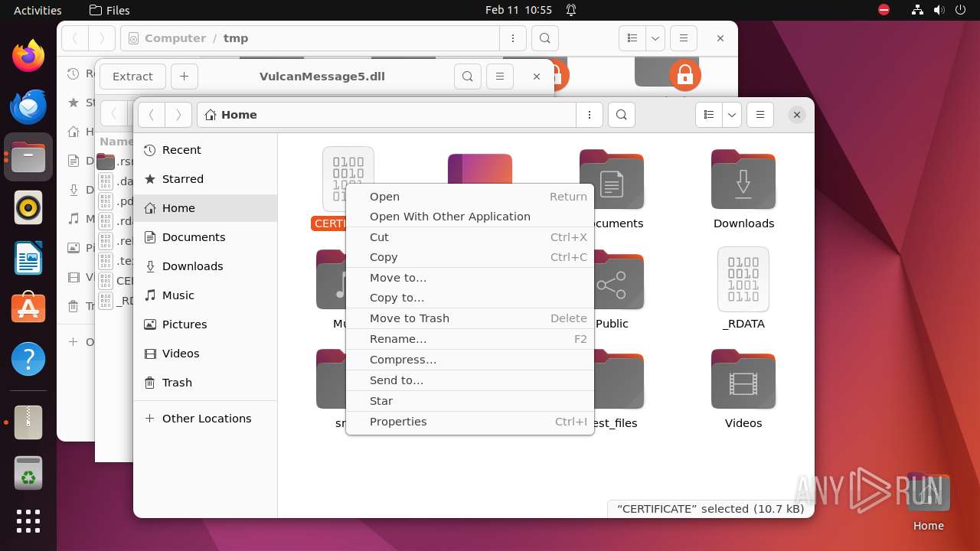Open the Firefox browser from the dock
This screenshot has width=980, height=551.
click(x=28, y=56)
